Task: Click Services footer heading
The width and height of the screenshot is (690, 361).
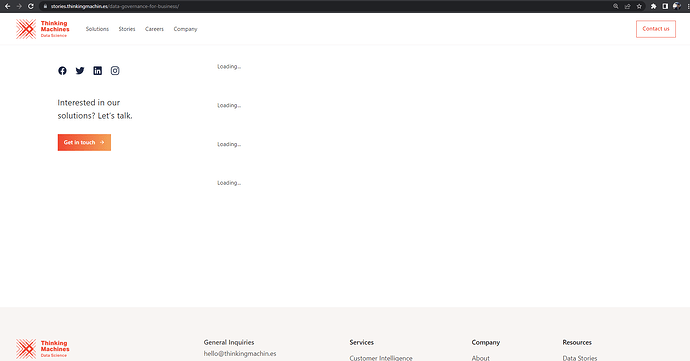Action: (362, 342)
